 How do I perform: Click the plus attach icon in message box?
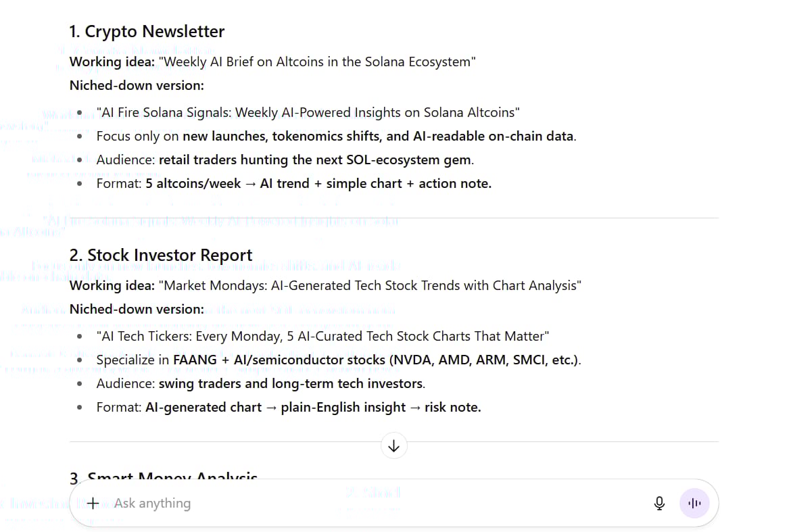point(93,503)
